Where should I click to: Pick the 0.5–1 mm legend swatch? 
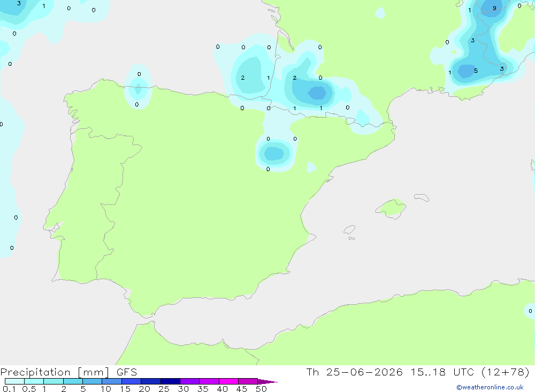pyautogui.click(x=34, y=381)
